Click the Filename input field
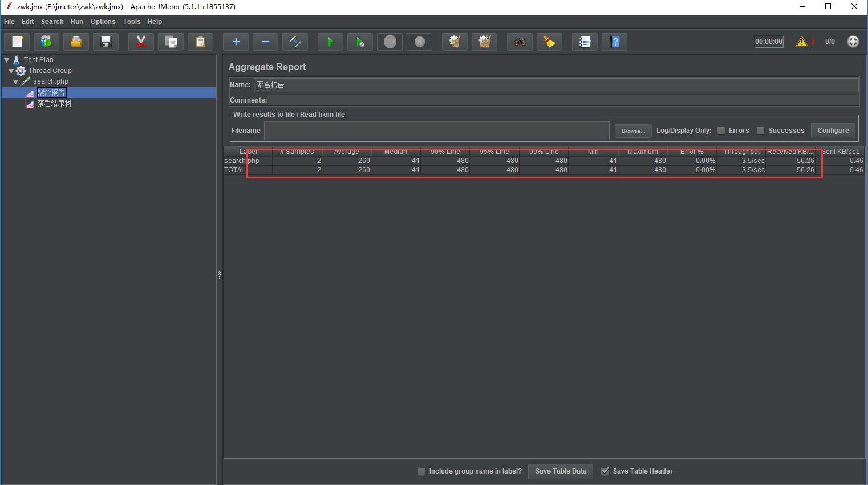 tap(436, 131)
